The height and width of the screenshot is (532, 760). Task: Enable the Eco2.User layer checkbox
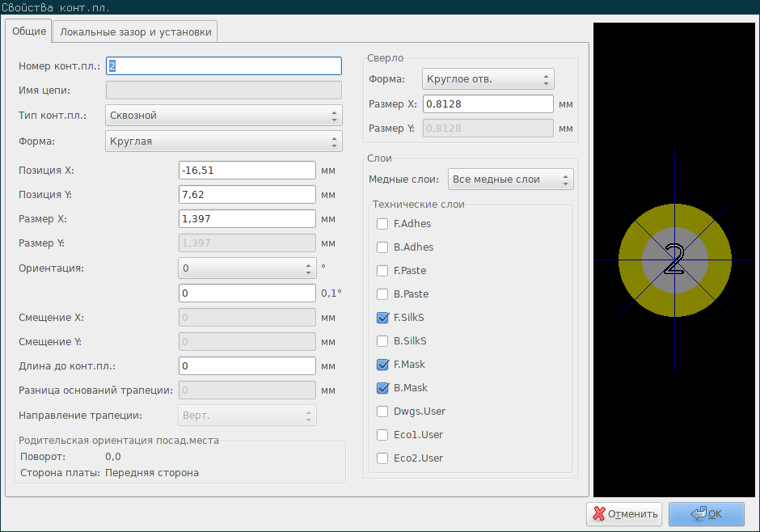point(382,458)
